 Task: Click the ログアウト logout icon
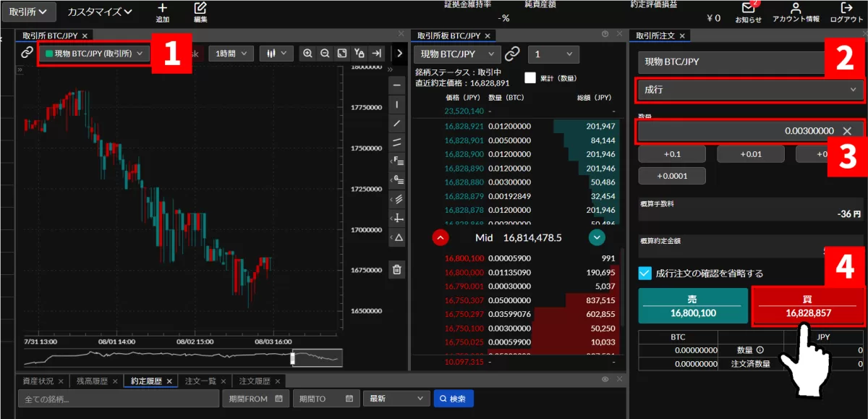click(x=846, y=9)
